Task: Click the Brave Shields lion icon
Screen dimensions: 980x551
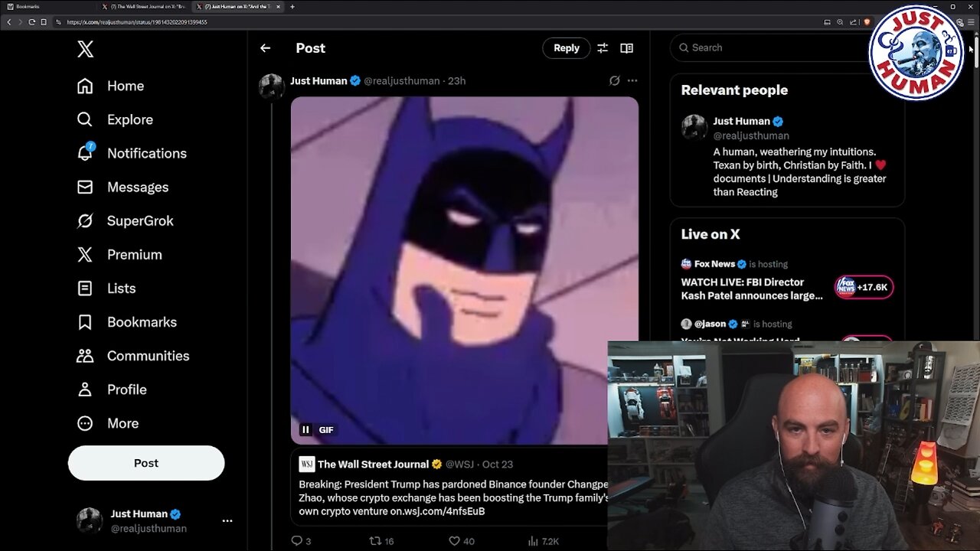Action: pyautogui.click(x=866, y=22)
